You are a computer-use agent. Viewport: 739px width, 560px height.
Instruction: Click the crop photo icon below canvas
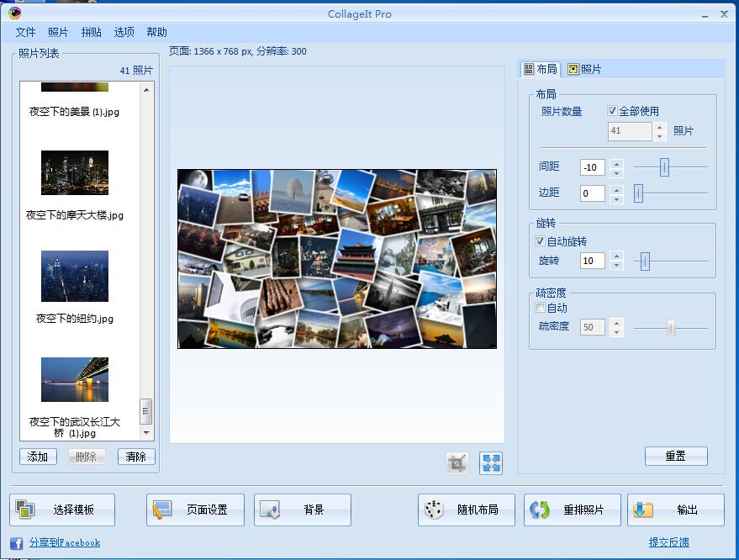(x=457, y=462)
